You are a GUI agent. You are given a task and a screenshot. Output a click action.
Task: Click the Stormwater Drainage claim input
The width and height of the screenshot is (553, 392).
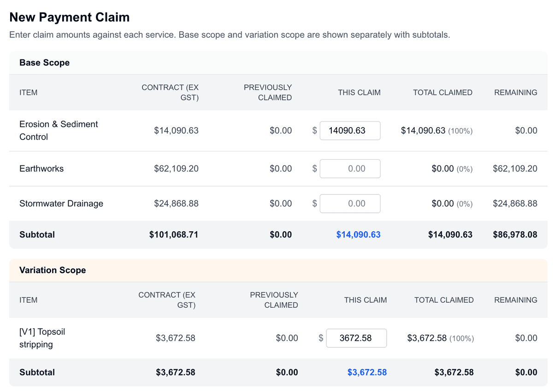[x=350, y=203]
